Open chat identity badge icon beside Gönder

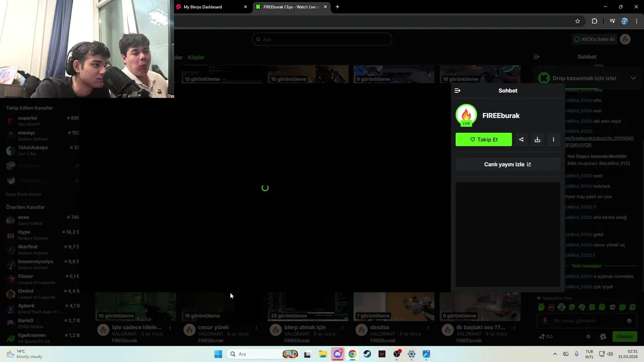[603, 337]
